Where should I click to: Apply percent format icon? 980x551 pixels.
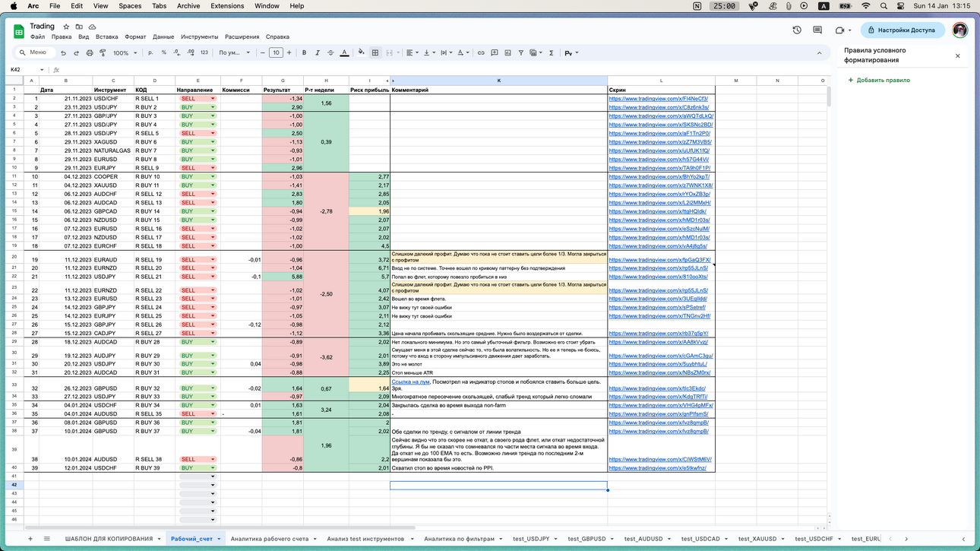[x=164, y=53]
